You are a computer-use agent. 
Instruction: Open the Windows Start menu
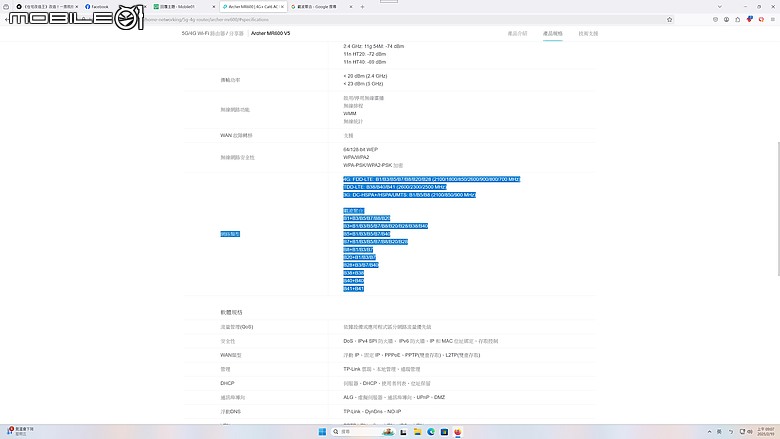click(322, 432)
